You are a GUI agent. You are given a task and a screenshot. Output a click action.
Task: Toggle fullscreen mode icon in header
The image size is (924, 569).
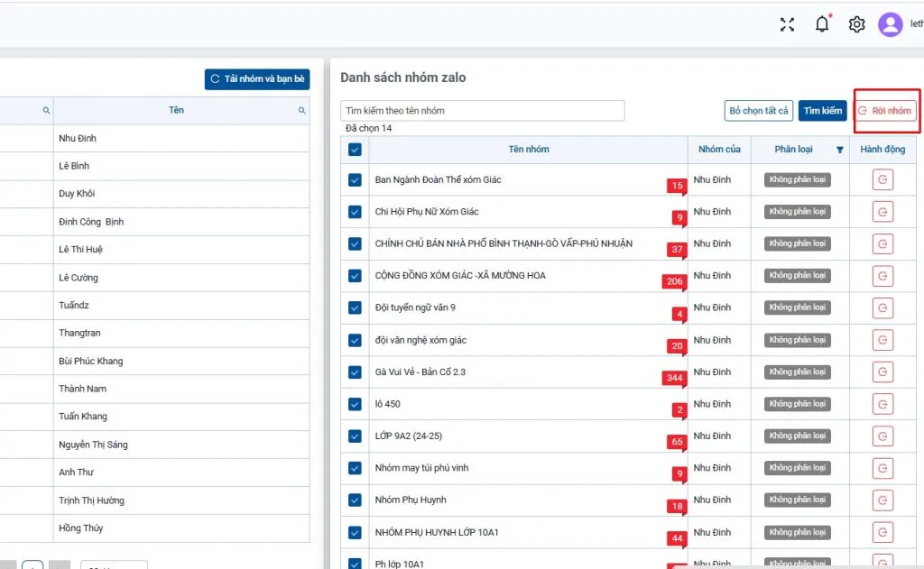pyautogui.click(x=787, y=24)
